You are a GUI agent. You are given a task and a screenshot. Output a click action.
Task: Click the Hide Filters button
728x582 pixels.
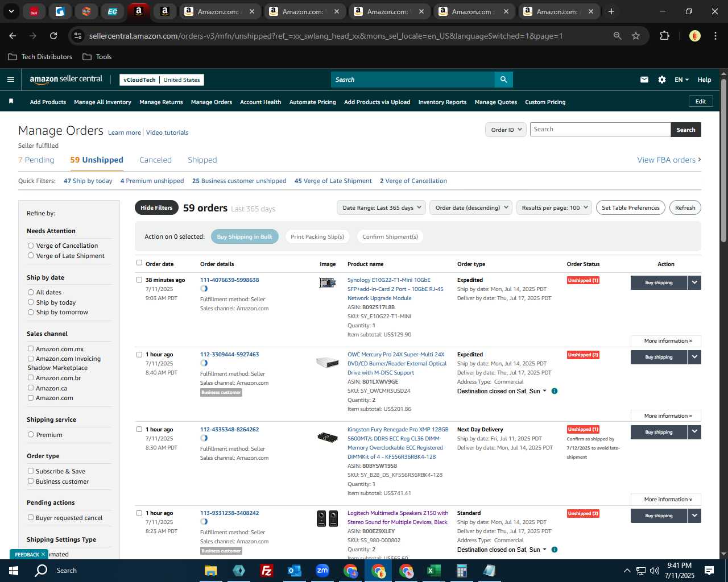(x=156, y=207)
